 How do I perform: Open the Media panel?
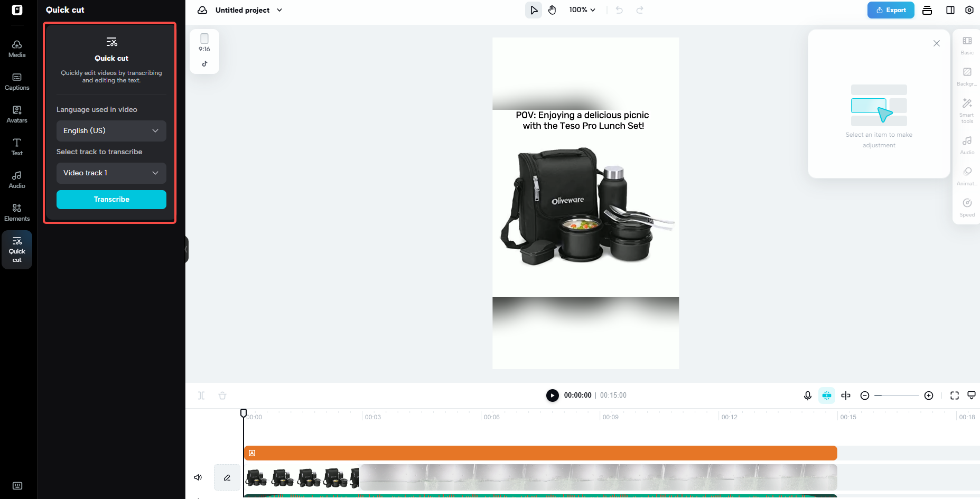tap(17, 49)
